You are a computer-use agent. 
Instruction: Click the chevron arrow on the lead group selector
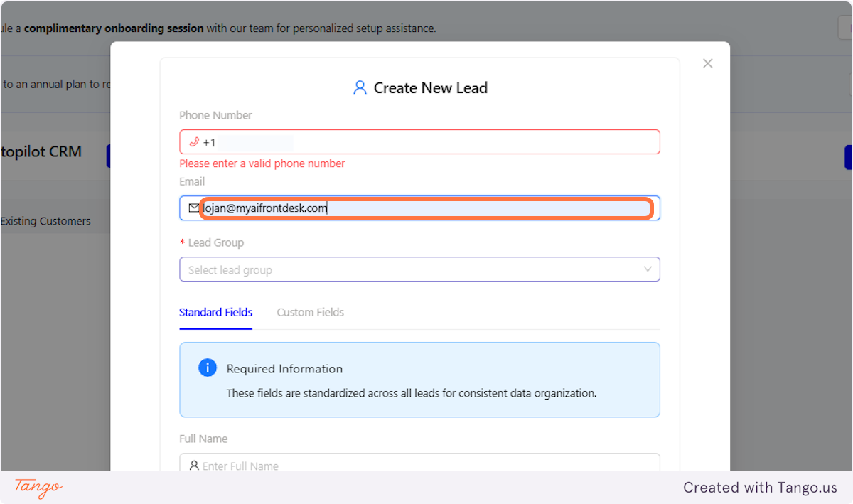click(x=648, y=269)
